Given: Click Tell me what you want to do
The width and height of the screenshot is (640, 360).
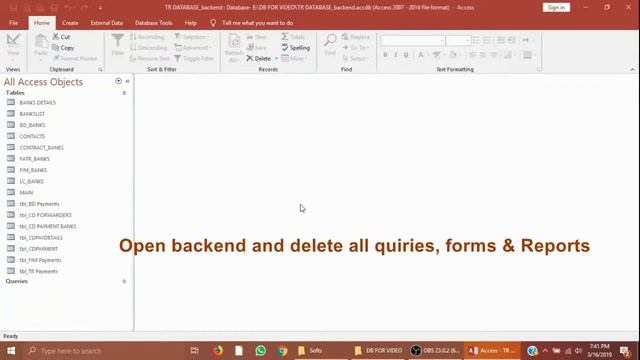Looking at the screenshot, I should [258, 23].
